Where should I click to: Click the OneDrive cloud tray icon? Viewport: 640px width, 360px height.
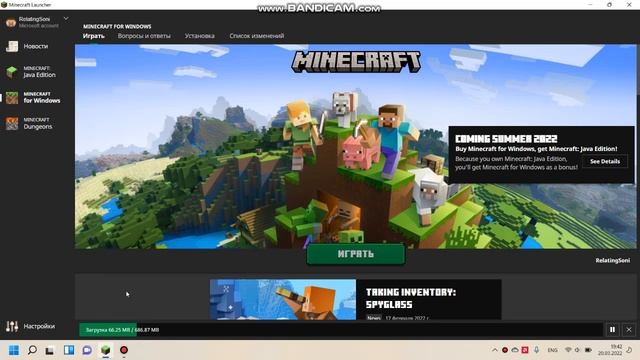(x=515, y=350)
